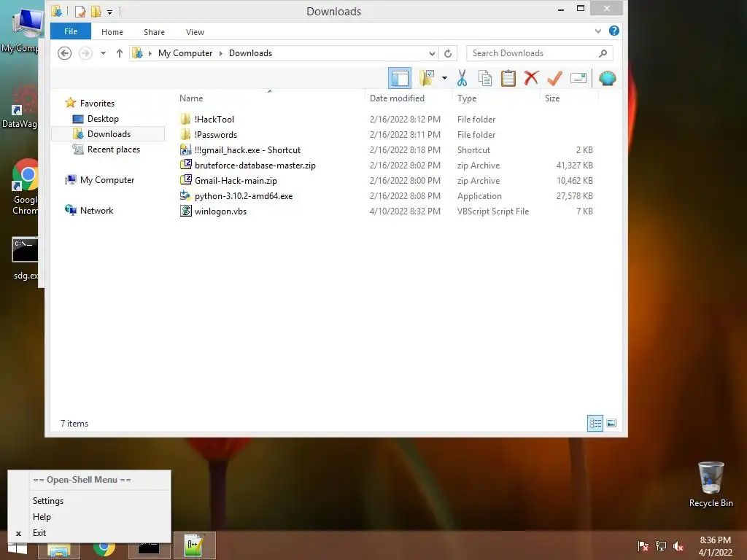This screenshot has width=747, height=560.
Task: Open Settings in Open-Shell Menu
Action: (47, 501)
